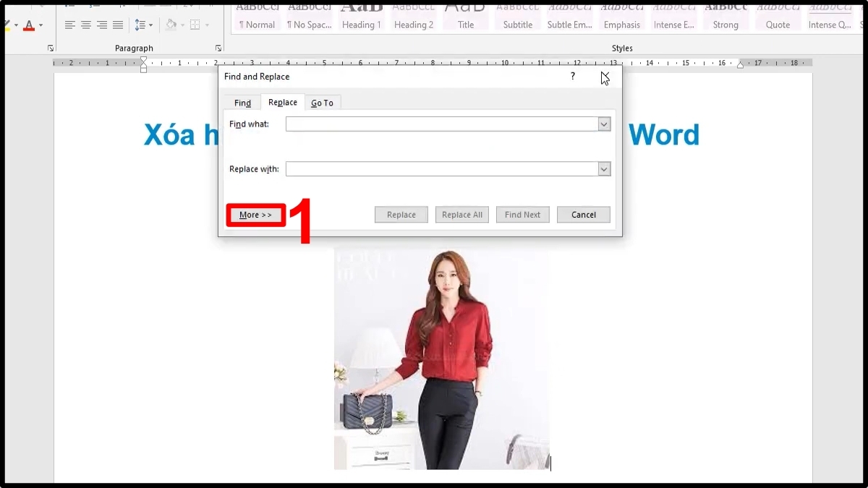Click the right indent ruler marker
868x488 pixels.
click(x=740, y=65)
